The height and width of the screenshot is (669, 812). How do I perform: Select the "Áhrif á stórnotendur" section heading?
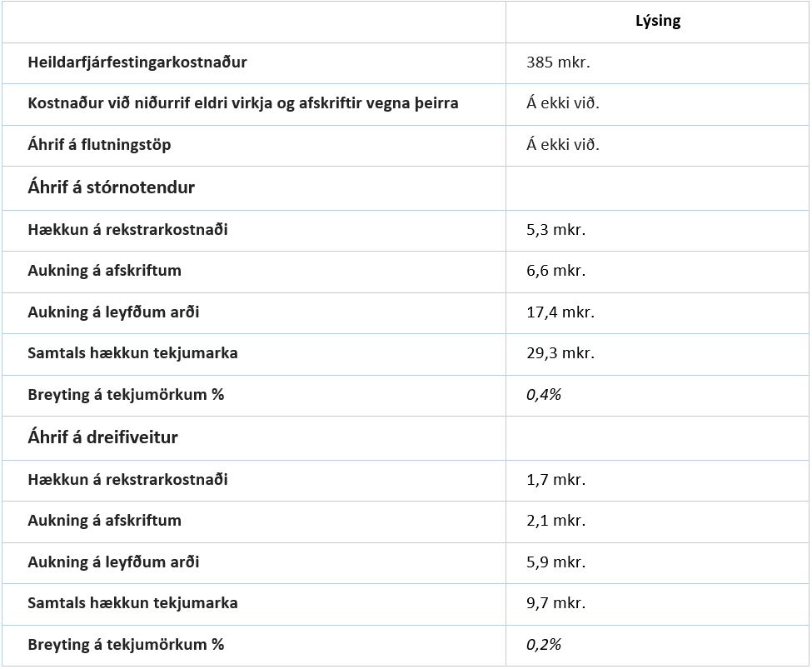(111, 187)
